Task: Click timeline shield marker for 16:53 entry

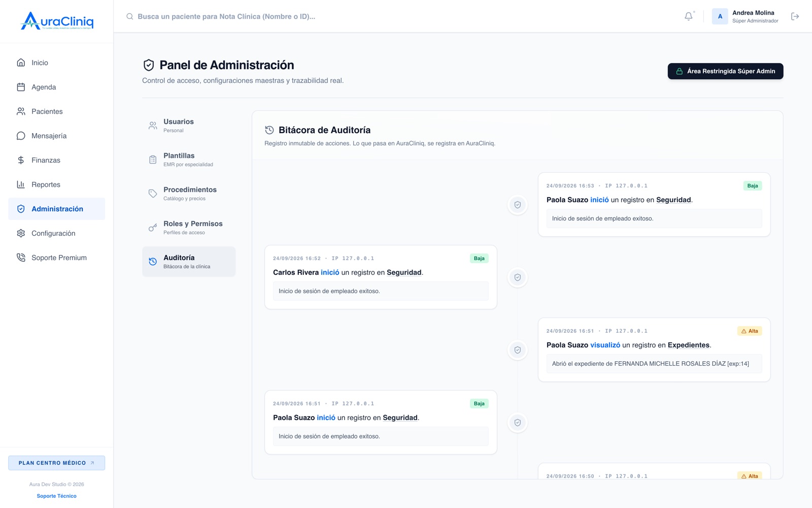Action: [x=518, y=205]
